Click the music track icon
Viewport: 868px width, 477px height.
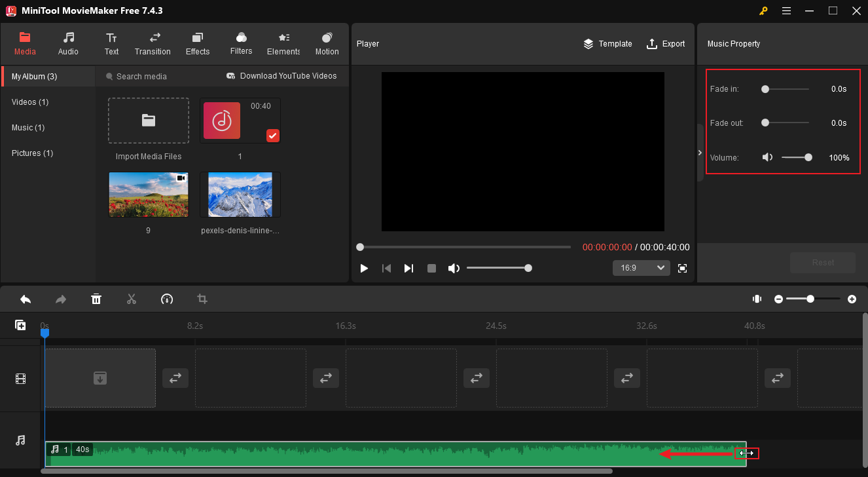click(21, 440)
